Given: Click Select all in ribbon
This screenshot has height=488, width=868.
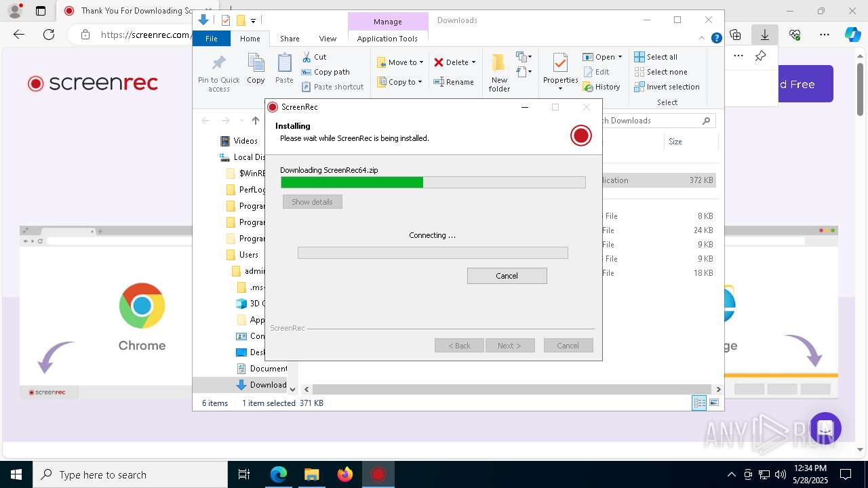Looking at the screenshot, I should click(x=656, y=57).
